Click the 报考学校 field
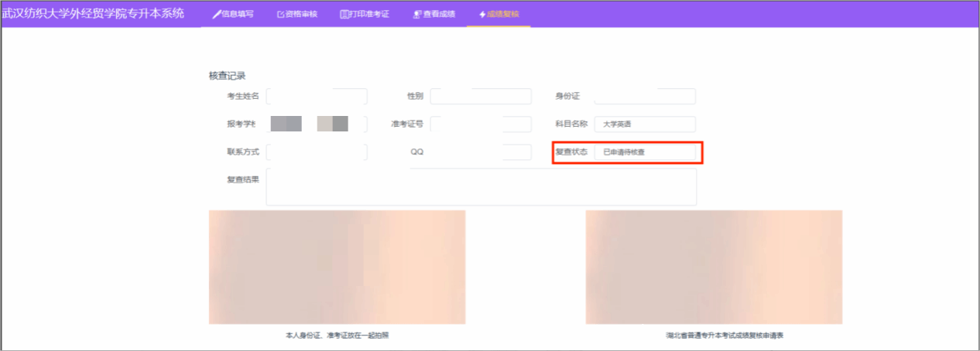 316,124
